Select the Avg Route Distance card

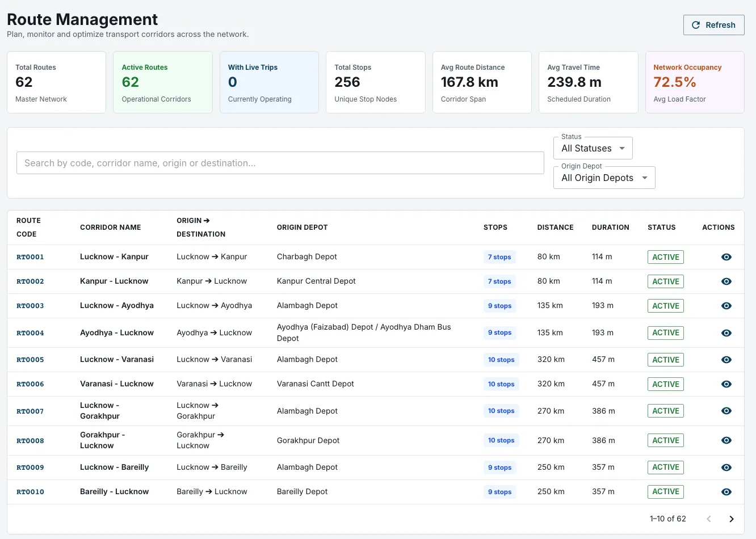tap(482, 82)
